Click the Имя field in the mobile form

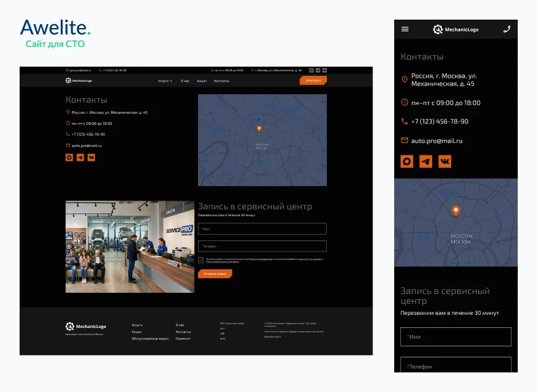tap(456, 336)
